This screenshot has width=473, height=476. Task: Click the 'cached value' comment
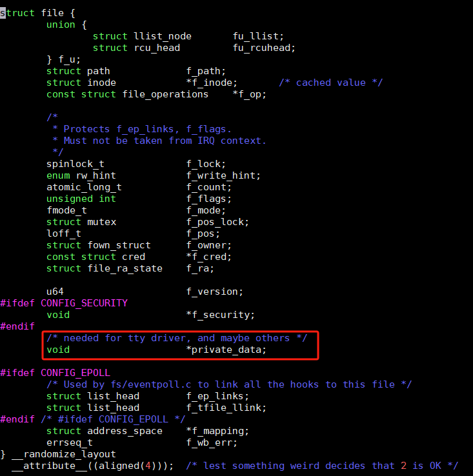pos(330,83)
